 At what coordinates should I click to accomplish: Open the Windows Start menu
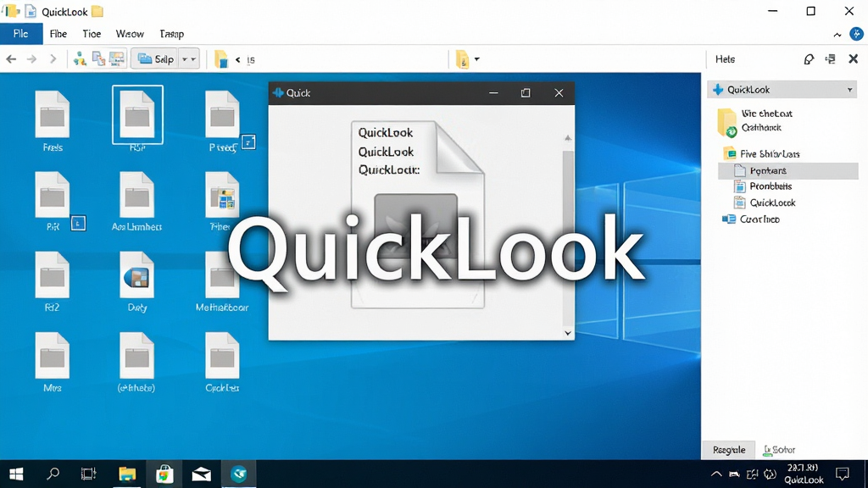tap(16, 474)
